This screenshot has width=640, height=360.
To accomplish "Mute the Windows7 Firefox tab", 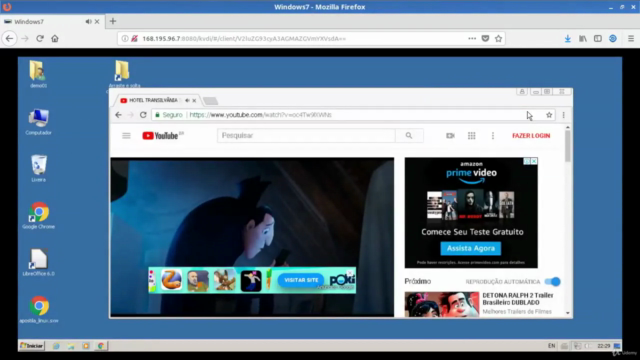I will click(x=88, y=22).
